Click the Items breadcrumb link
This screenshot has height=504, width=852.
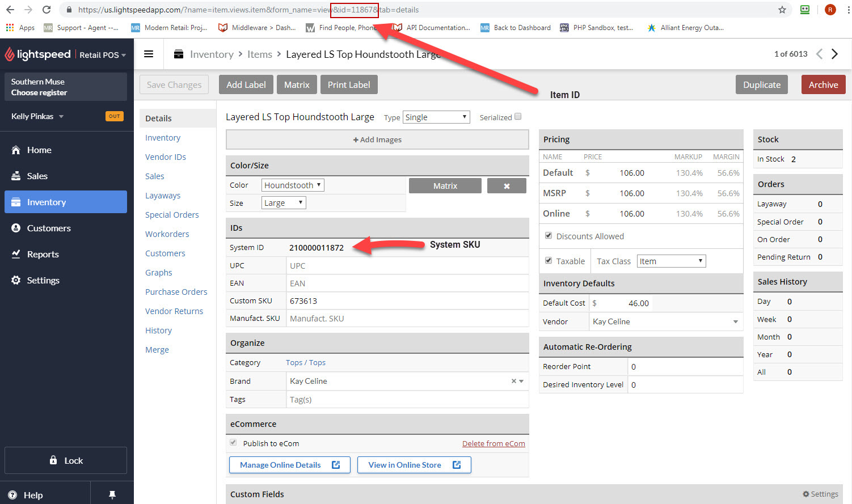point(260,54)
